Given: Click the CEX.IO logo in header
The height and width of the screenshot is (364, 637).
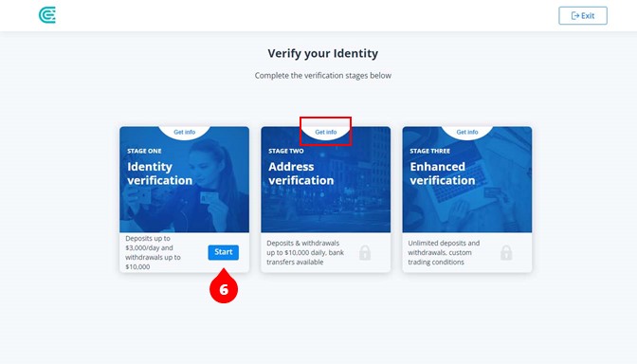Looking at the screenshot, I should tap(47, 15).
